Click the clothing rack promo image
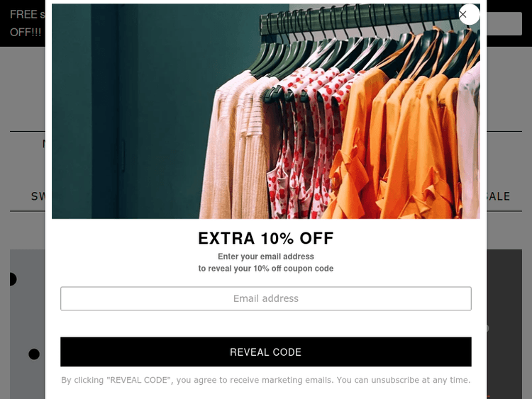Viewport: 532px width, 399px height. coord(266,111)
